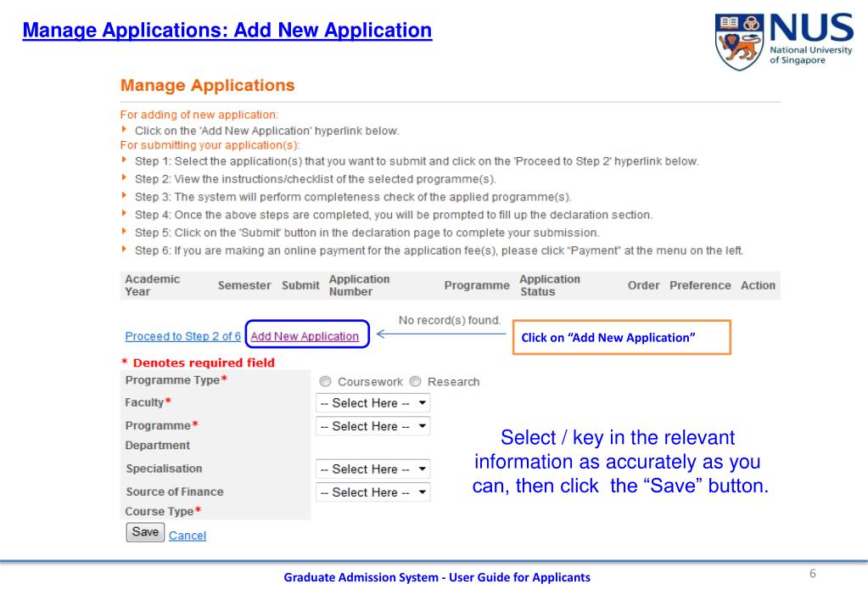Click the Programme column header in table
The height and width of the screenshot is (601, 868).
477,285
